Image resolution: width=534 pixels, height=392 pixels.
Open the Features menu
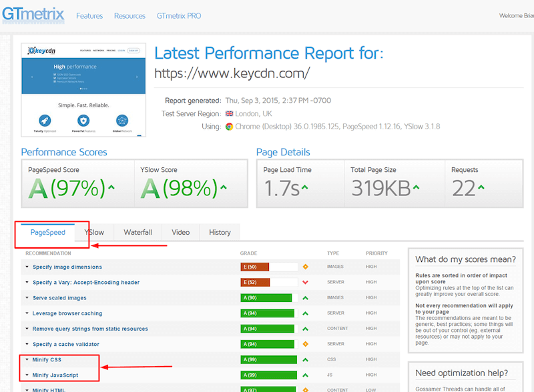pyautogui.click(x=89, y=16)
